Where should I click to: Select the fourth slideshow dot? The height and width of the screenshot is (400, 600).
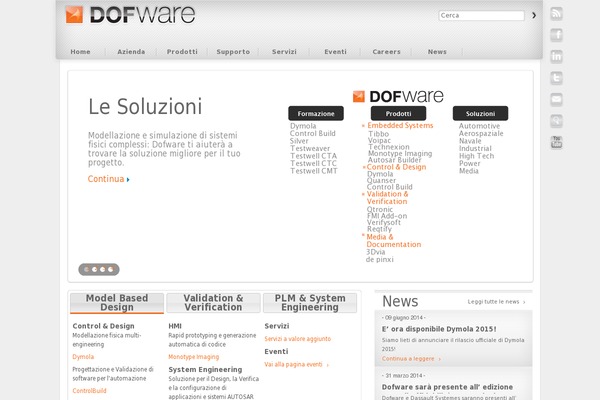111,269
